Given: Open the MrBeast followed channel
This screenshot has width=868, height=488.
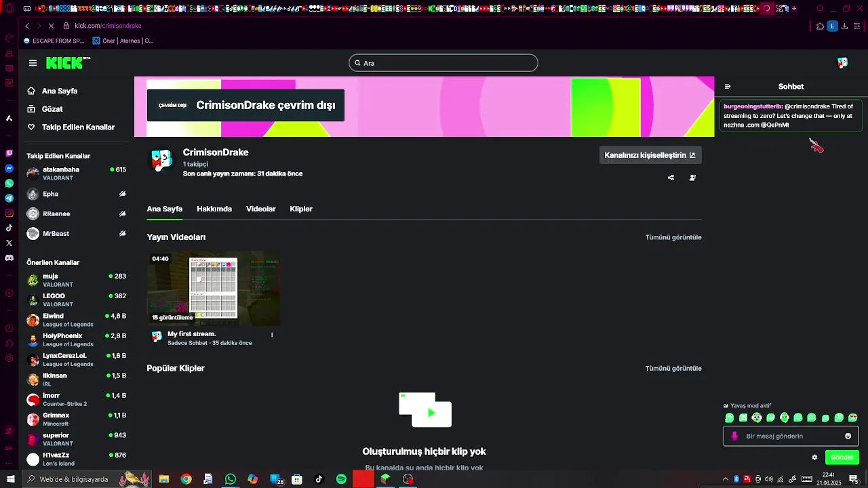Looking at the screenshot, I should [x=76, y=233].
